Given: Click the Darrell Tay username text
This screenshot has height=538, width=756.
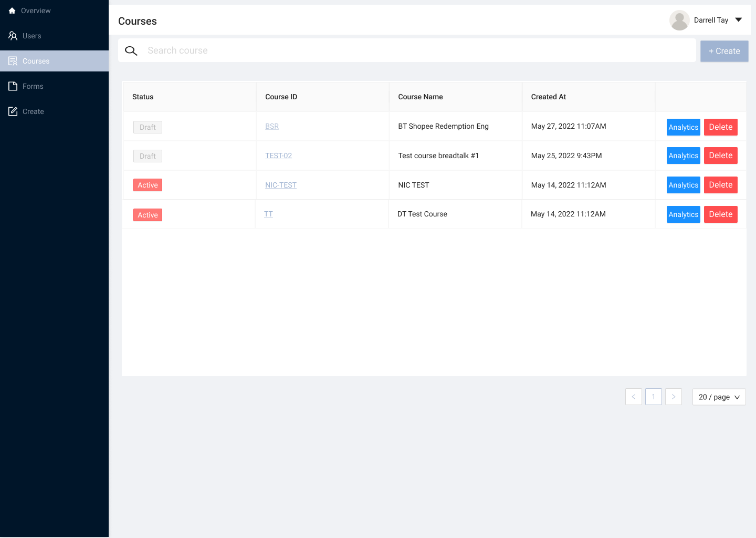Looking at the screenshot, I should (x=711, y=20).
